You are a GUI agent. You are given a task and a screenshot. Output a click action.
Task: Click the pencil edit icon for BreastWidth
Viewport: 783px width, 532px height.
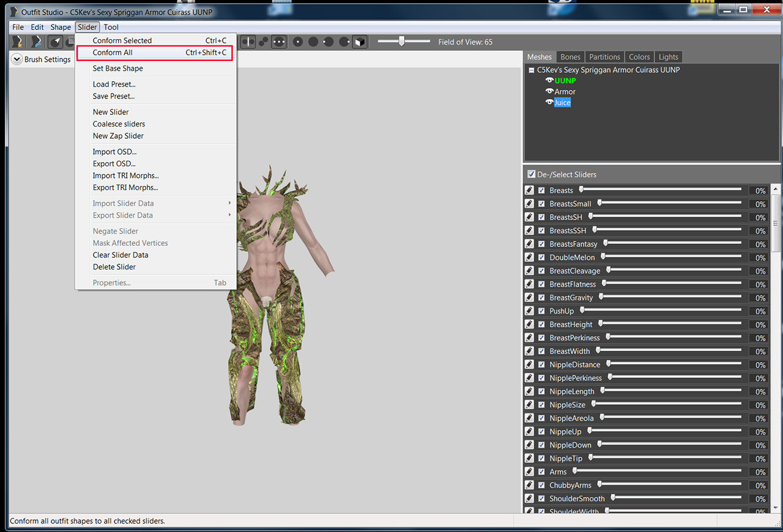click(x=530, y=352)
